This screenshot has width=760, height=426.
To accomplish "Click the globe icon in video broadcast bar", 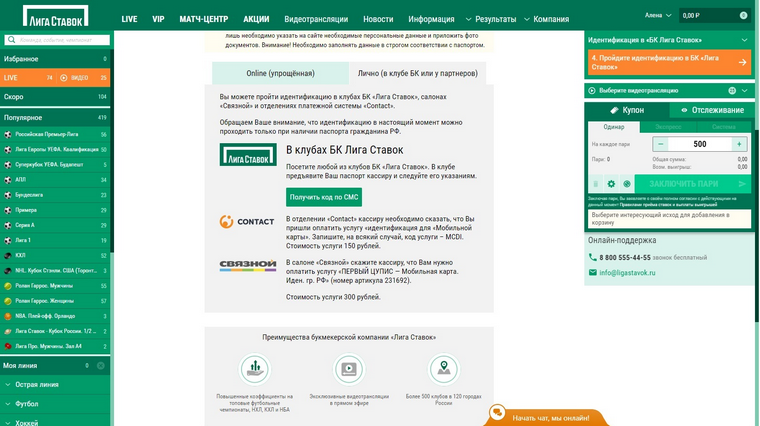I will point(732,91).
